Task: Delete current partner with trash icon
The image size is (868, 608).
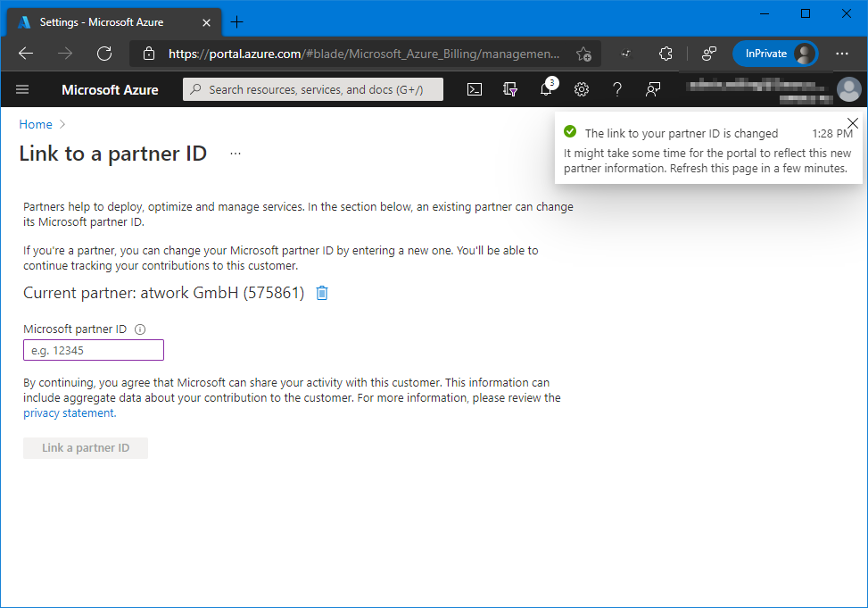Action: [x=322, y=293]
